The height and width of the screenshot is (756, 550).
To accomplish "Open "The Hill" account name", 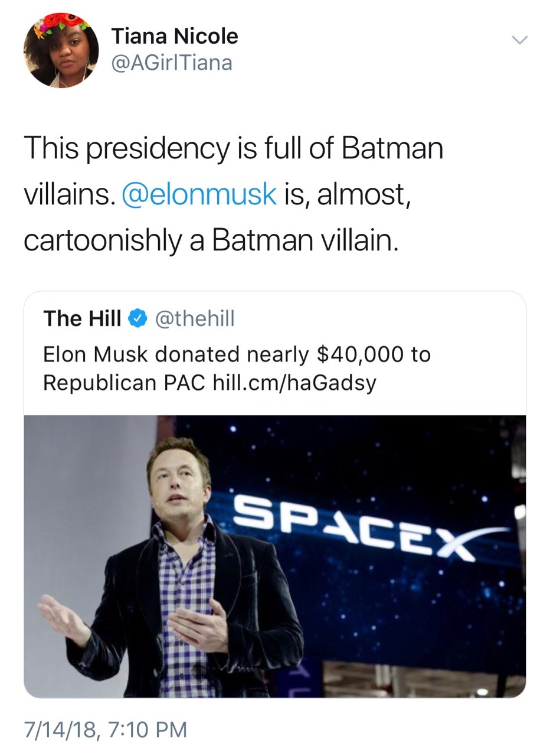I will (82, 319).
